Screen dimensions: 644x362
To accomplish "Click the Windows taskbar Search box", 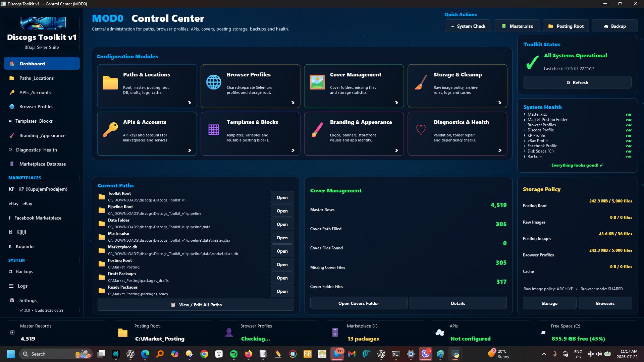I will [56, 354].
